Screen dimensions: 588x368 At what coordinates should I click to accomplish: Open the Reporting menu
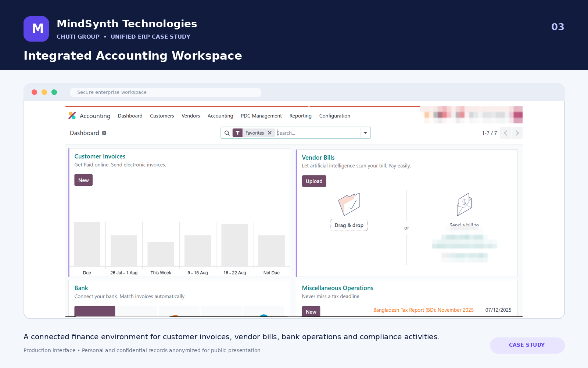[300, 116]
